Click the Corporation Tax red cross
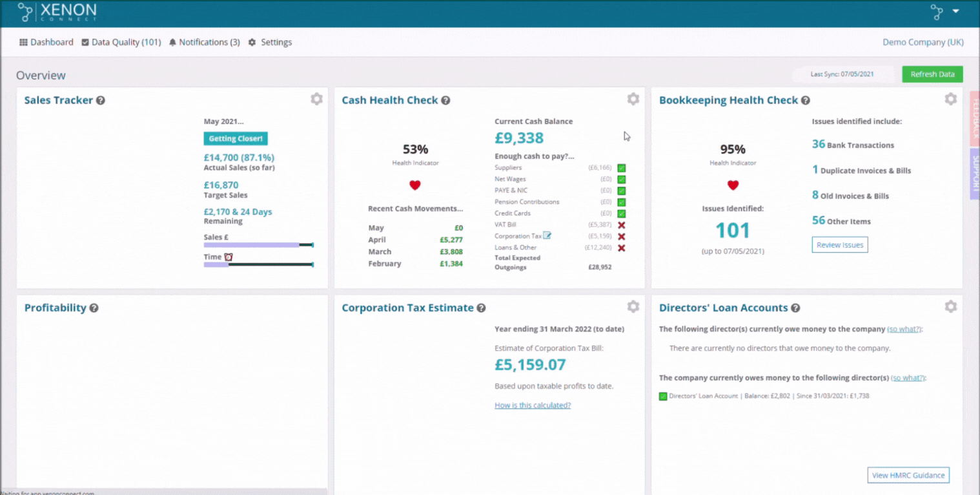Screen dimensions: 980x495 (x=622, y=237)
